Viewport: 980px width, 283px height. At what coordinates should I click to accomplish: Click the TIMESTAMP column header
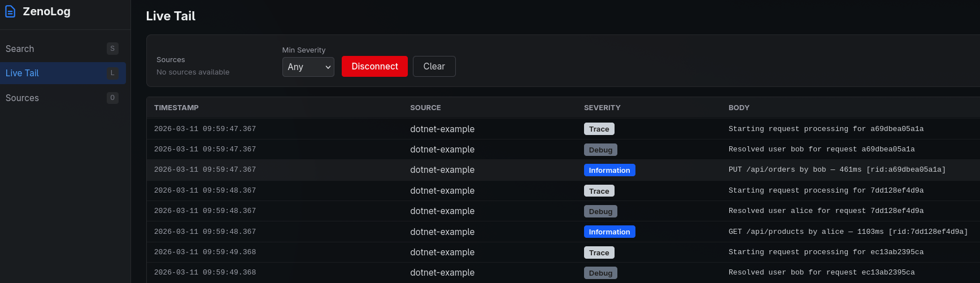pyautogui.click(x=176, y=107)
